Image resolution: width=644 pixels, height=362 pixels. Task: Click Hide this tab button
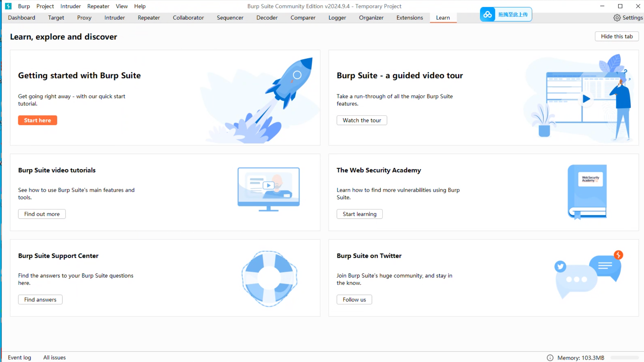(616, 37)
